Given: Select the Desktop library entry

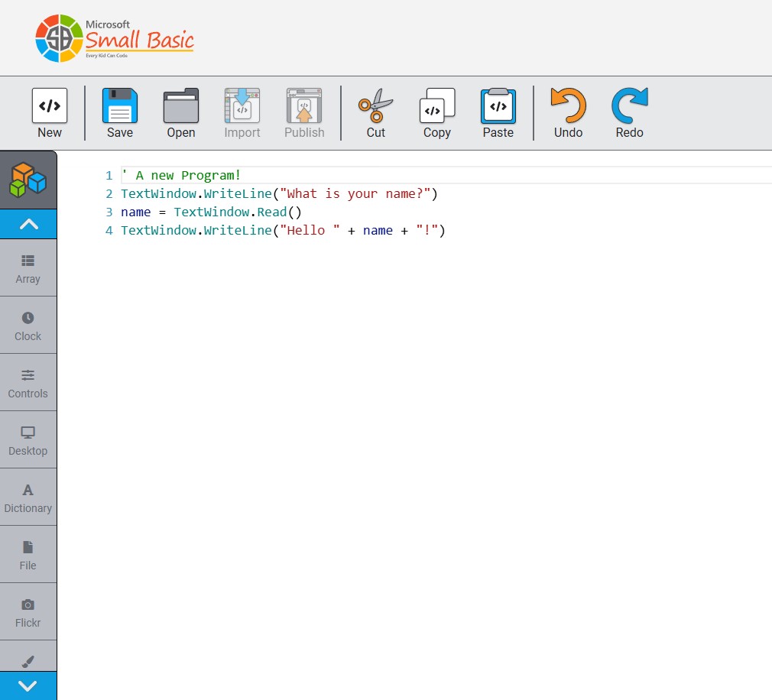Looking at the screenshot, I should pyautogui.click(x=28, y=440).
